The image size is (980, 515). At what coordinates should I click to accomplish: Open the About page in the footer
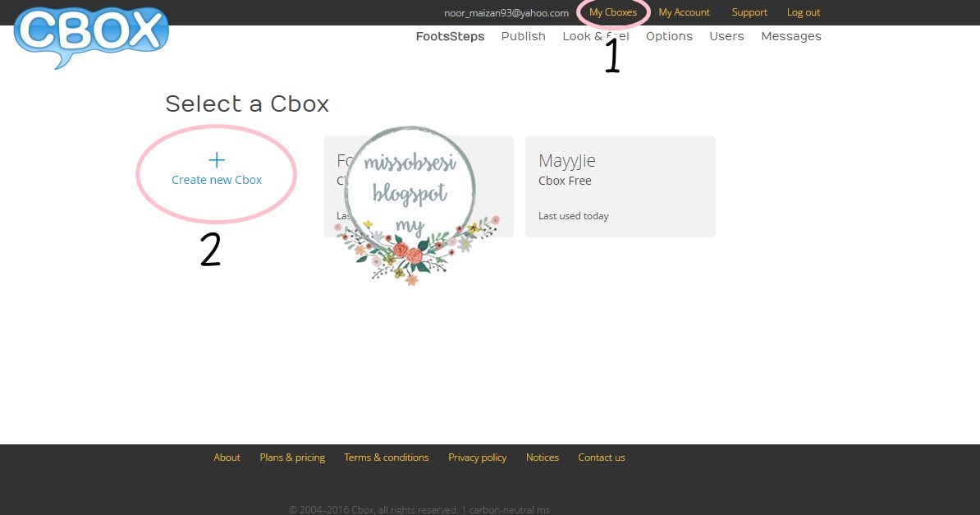click(227, 457)
